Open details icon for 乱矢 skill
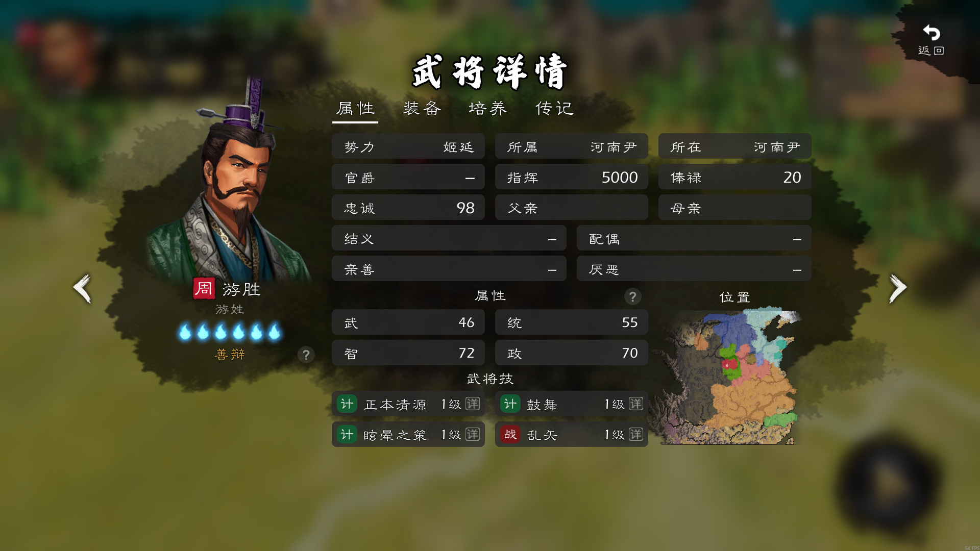980x551 pixels. (x=636, y=435)
